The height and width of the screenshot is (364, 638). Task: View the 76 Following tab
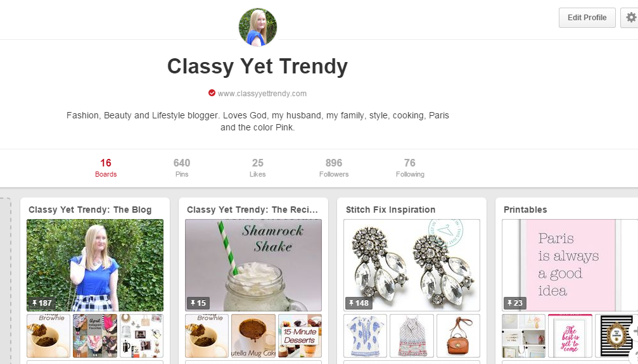(x=410, y=168)
